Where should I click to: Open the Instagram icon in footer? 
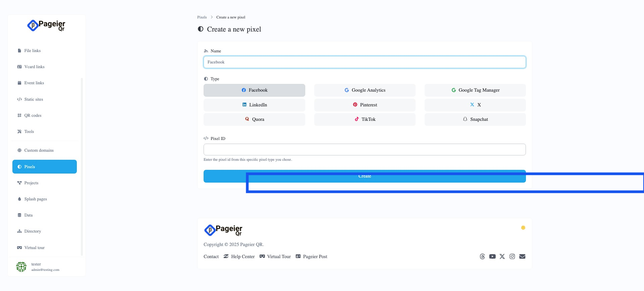tap(512, 256)
